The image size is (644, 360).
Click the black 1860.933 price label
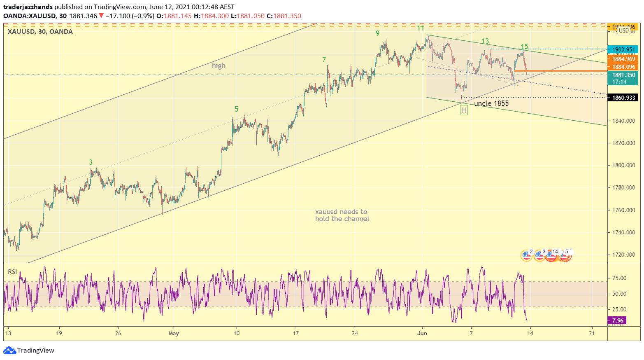point(624,98)
